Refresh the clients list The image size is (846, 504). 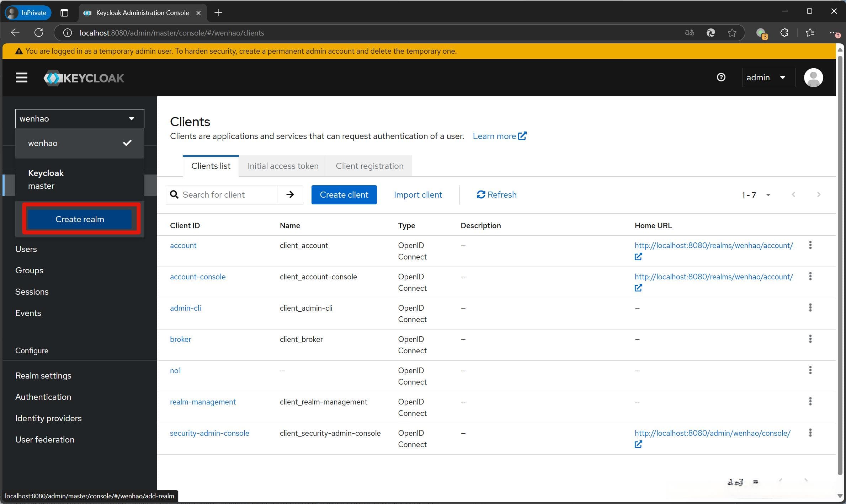tap(496, 194)
